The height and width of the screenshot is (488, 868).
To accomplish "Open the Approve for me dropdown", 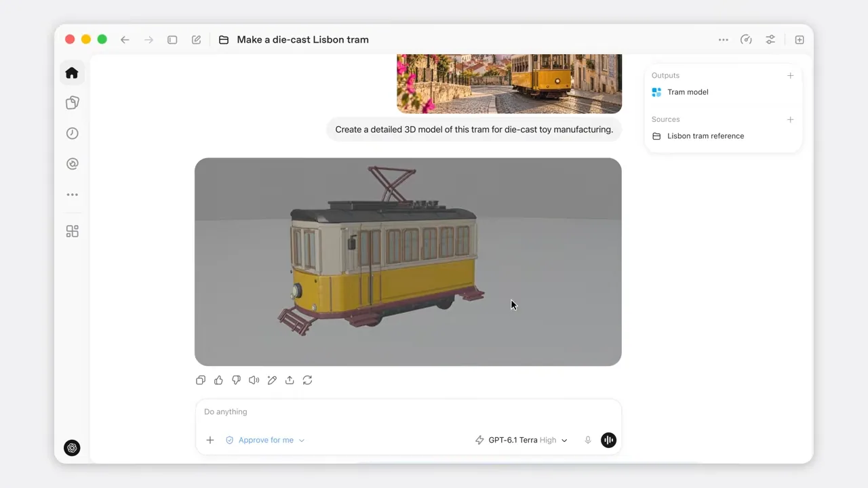I will (265, 440).
